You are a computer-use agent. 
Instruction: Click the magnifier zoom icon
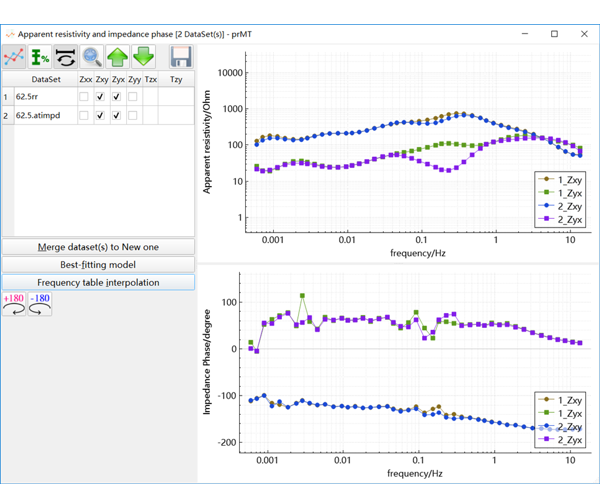click(x=91, y=57)
